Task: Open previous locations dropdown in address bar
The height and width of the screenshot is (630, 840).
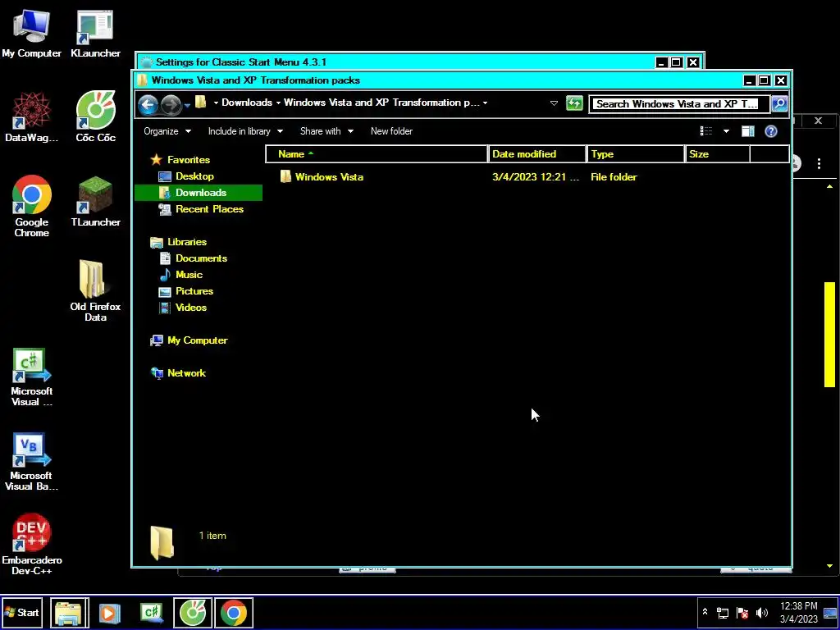Action: click(554, 103)
